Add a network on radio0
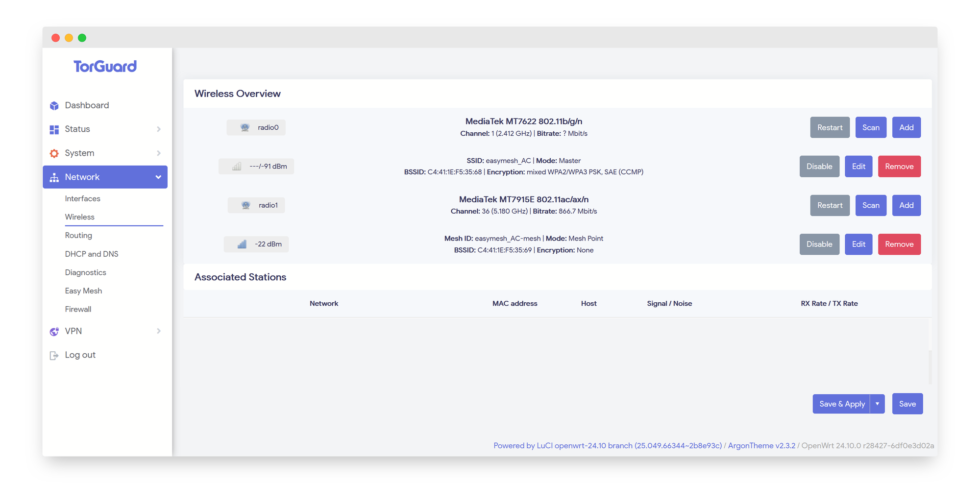Viewport: 980px width, 483px height. 906,127
